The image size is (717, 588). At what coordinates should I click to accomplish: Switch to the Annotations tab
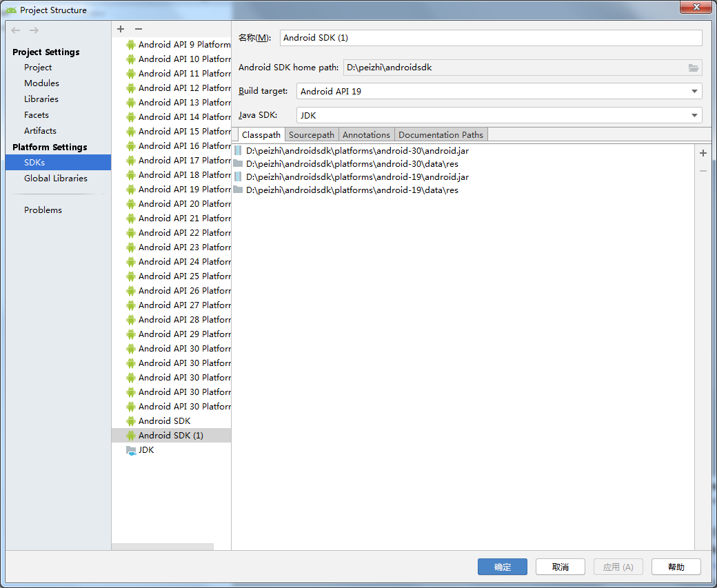click(366, 135)
